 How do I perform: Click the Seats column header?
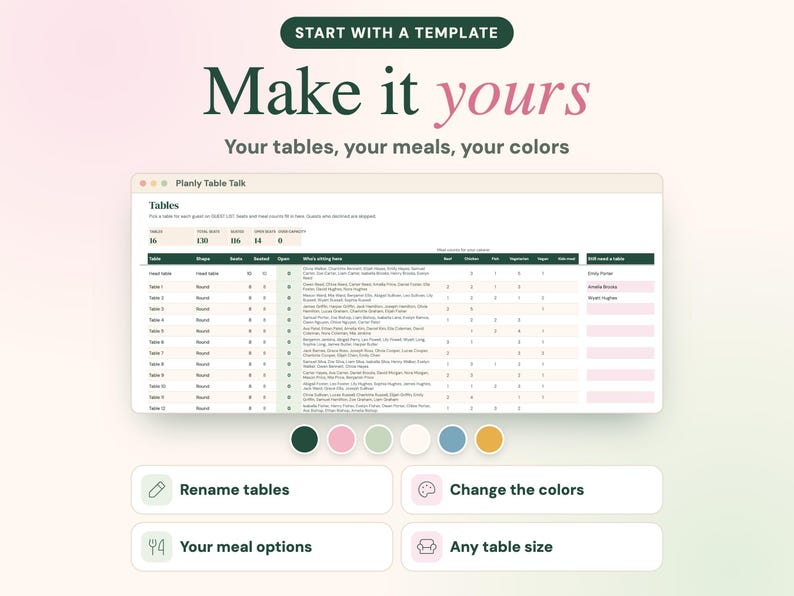point(236,259)
